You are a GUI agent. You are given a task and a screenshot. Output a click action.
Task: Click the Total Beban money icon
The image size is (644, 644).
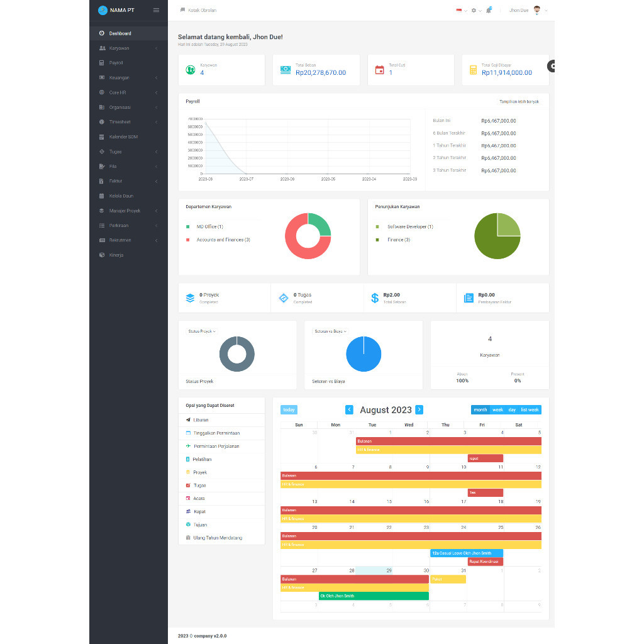click(x=286, y=70)
